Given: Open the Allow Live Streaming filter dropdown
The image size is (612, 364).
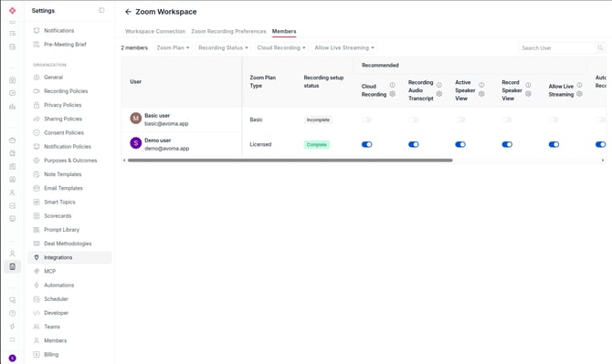Looking at the screenshot, I should 344,47.
